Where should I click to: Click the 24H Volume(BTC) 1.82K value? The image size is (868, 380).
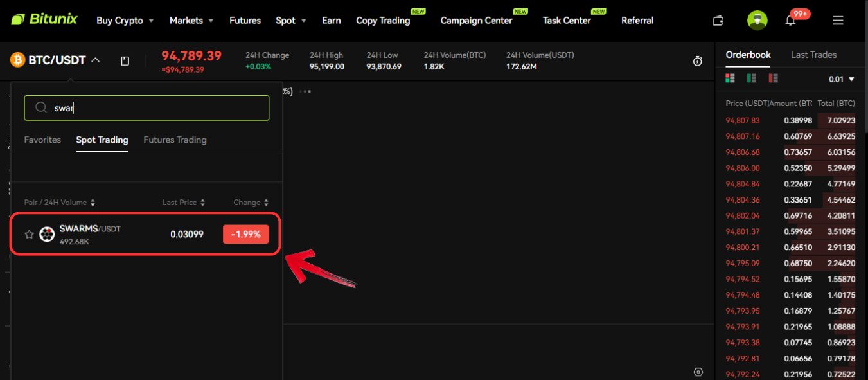click(434, 67)
